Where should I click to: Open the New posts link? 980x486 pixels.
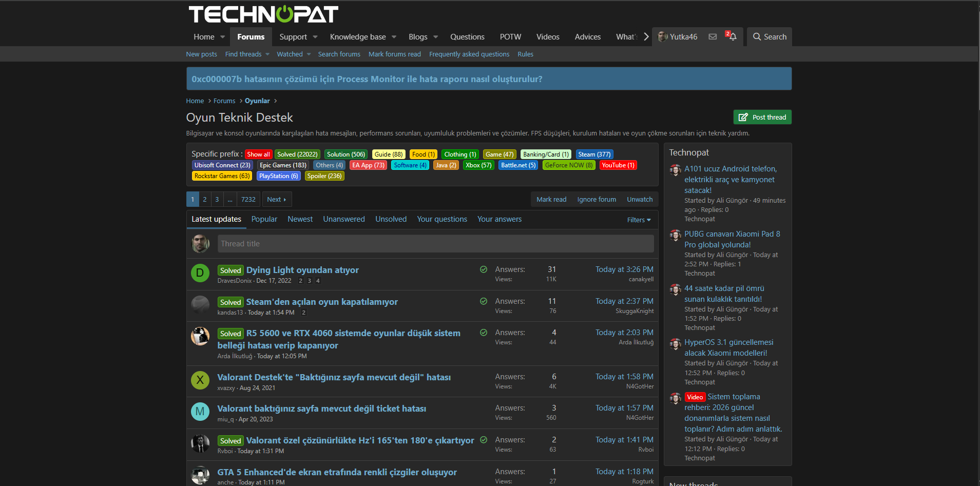coord(201,54)
